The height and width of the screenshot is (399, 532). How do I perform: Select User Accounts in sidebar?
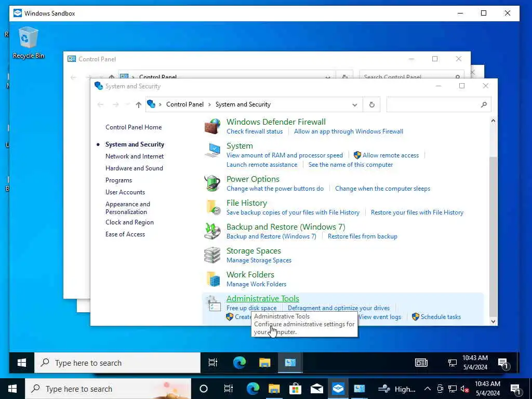(x=125, y=192)
